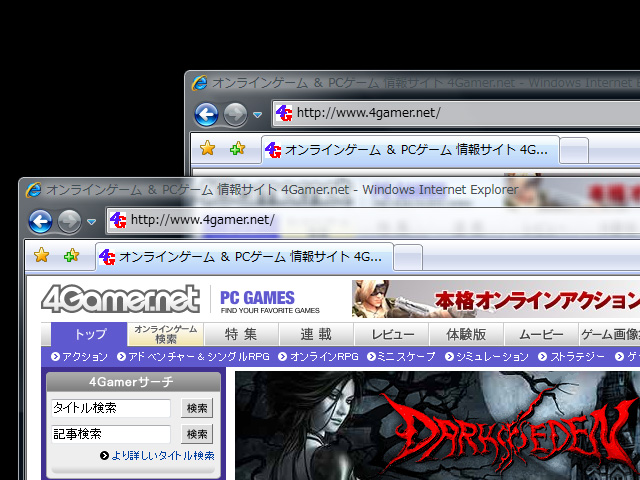This screenshot has width=640, height=480.
Task: Click the 4G favicon on rear window tab
Action: tap(273, 150)
